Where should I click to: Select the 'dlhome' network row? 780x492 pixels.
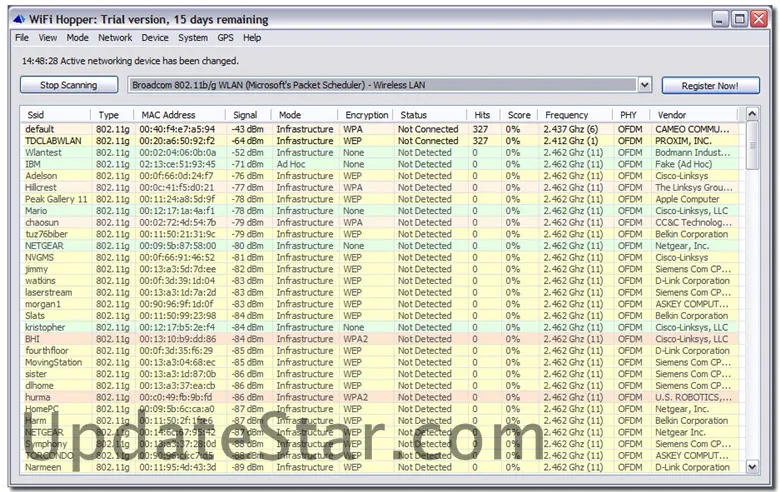[383, 386]
